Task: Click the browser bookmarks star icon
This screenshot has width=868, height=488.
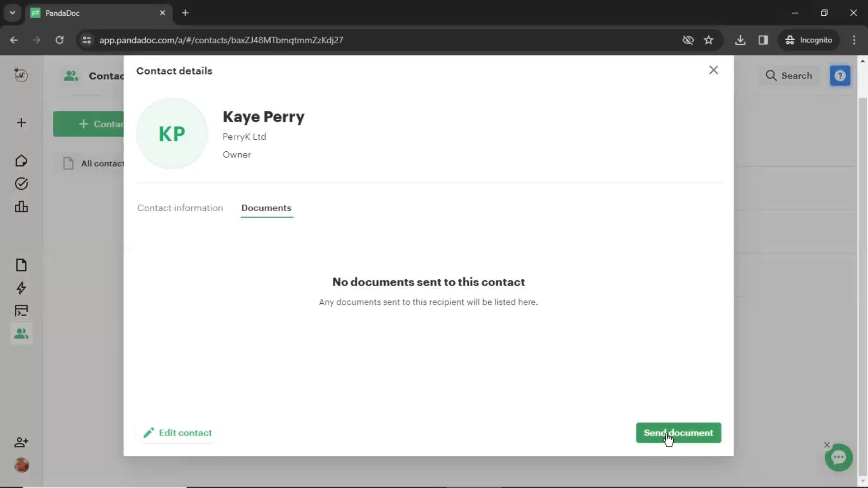Action: click(708, 40)
